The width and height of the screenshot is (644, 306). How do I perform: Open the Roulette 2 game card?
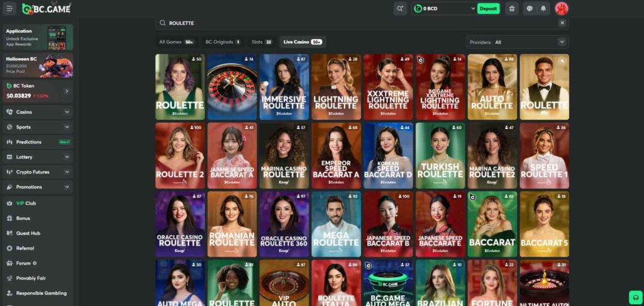(180, 156)
